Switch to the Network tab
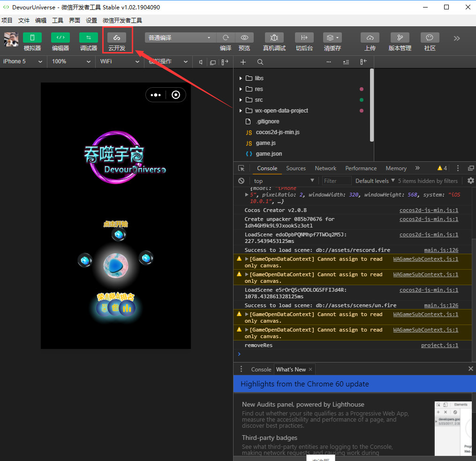The height and width of the screenshot is (461, 476). click(325, 168)
